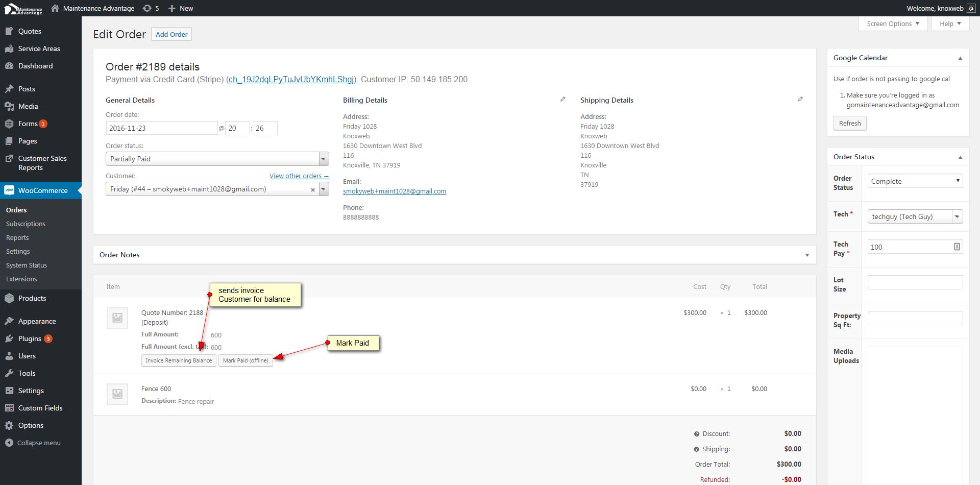This screenshot has height=485, width=980.
Task: Expand the Help panel
Action: 950,23
